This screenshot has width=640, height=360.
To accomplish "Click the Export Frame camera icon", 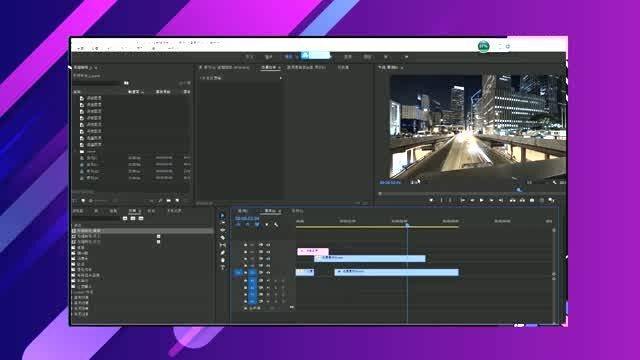I will pos(532,200).
